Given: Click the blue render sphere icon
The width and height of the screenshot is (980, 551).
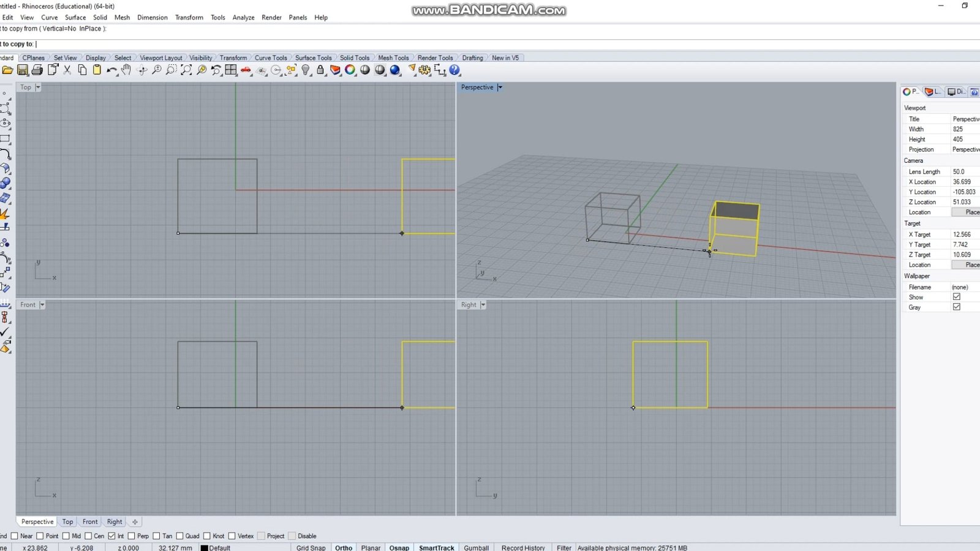Looking at the screenshot, I should [395, 70].
